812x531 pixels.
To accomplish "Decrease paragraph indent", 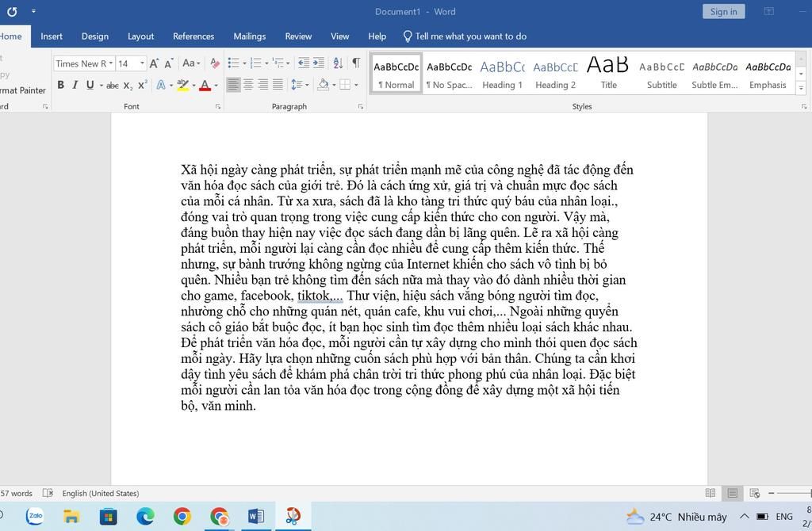I will 304,63.
